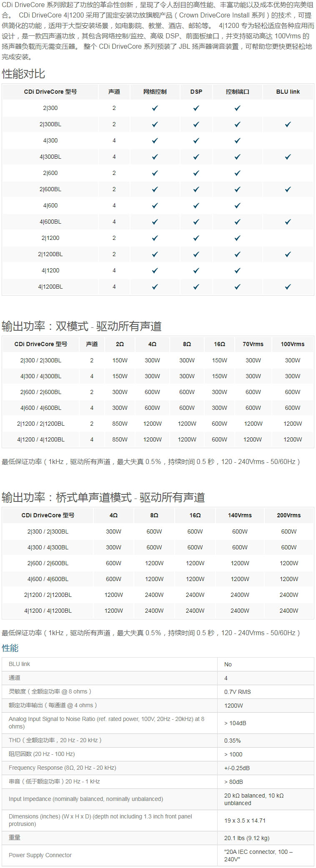The image size is (316, 868).
Task: Click the DSP checkmark in 4|600 row
Action: click(x=196, y=205)
